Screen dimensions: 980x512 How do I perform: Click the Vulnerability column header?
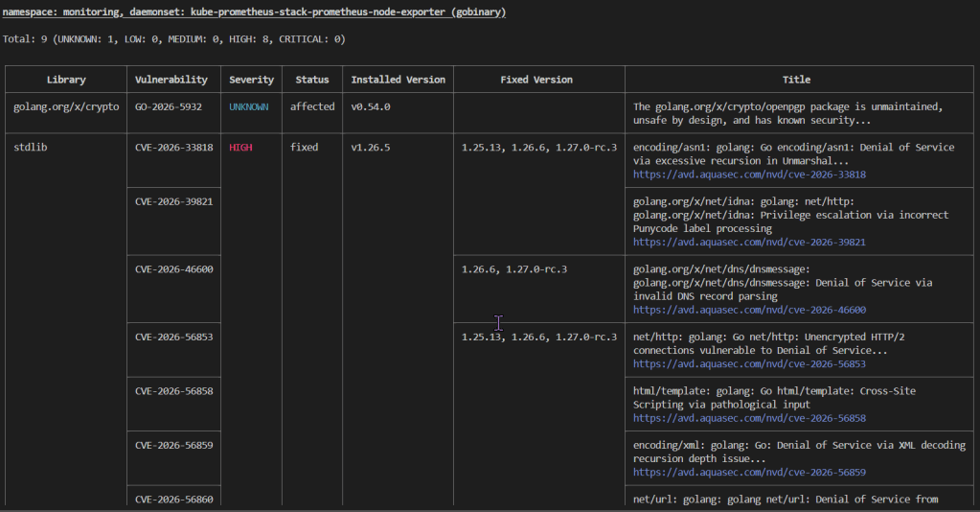(x=171, y=80)
